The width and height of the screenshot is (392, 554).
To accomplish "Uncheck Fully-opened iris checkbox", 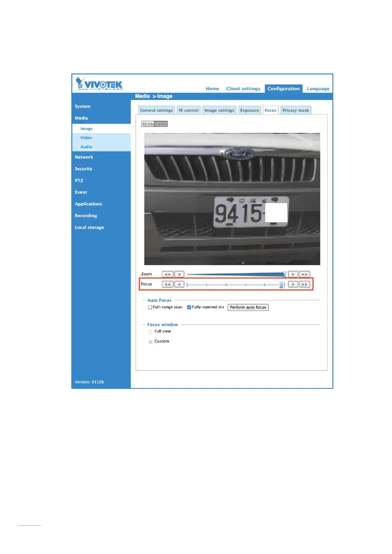I will pos(189,307).
